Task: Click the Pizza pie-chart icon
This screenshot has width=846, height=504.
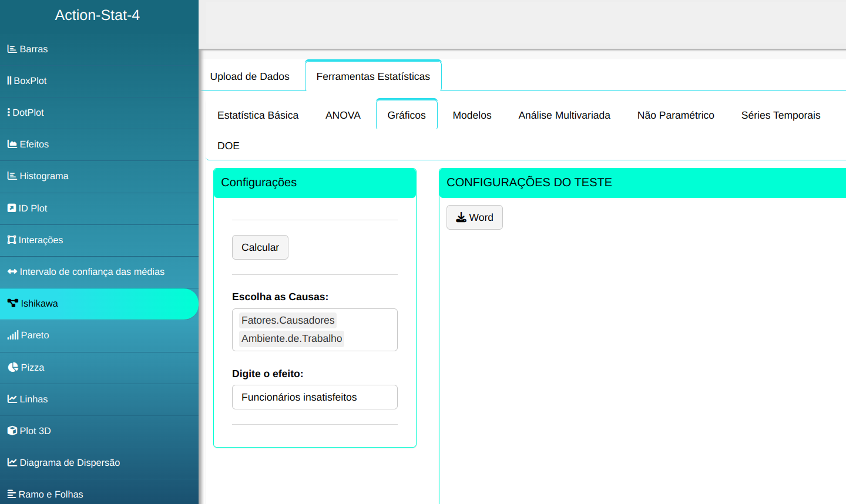Action: point(13,367)
